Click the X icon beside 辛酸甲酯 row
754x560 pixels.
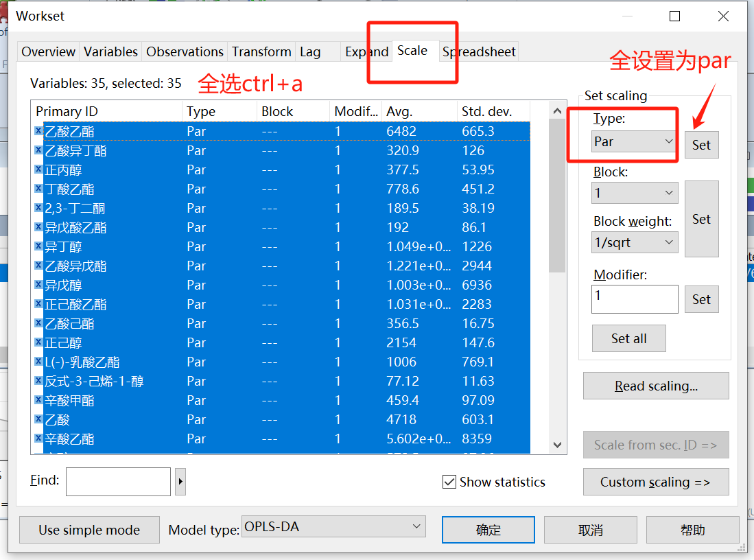[x=38, y=400]
